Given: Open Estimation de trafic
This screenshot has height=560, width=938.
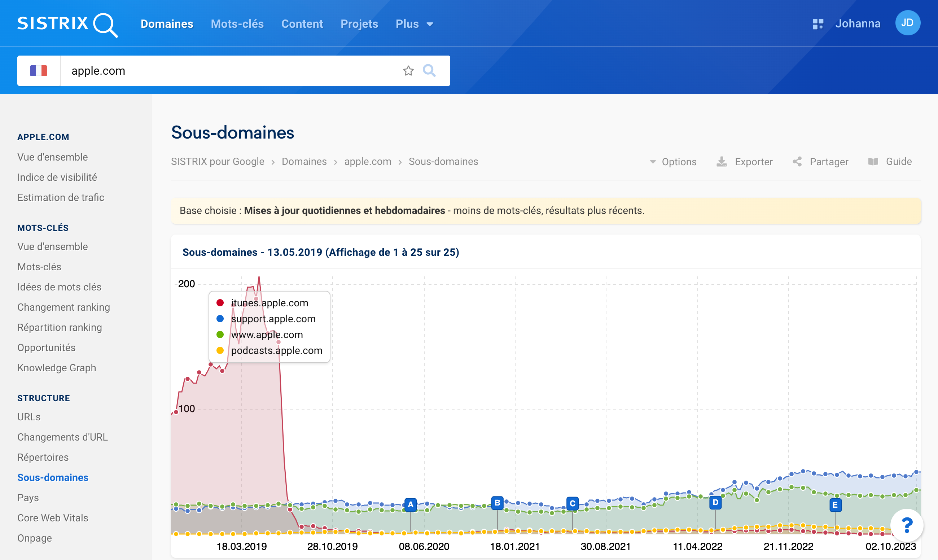Looking at the screenshot, I should [61, 197].
